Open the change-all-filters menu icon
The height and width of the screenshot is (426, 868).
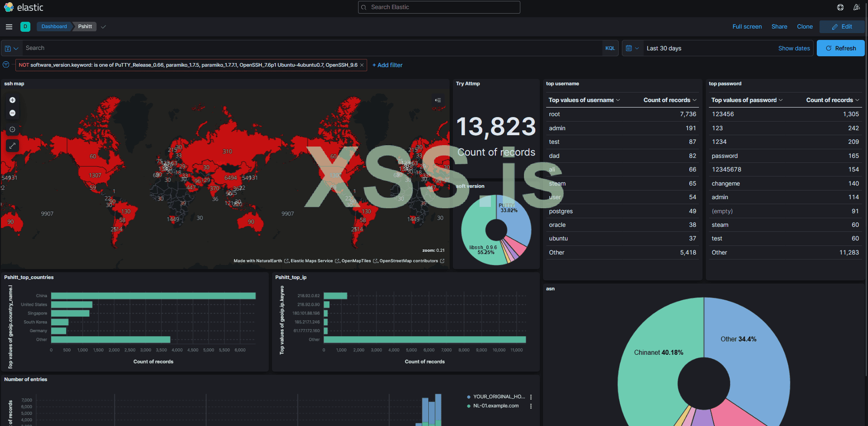[6, 65]
